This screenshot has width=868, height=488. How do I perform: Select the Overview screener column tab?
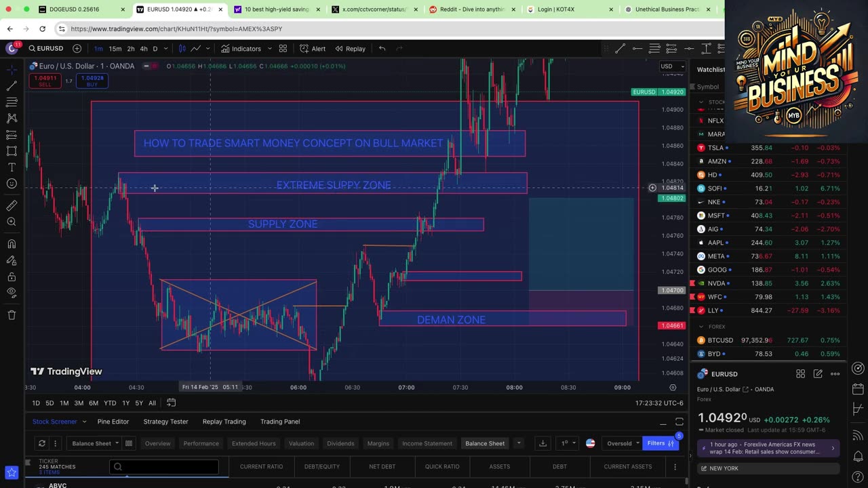(157, 443)
